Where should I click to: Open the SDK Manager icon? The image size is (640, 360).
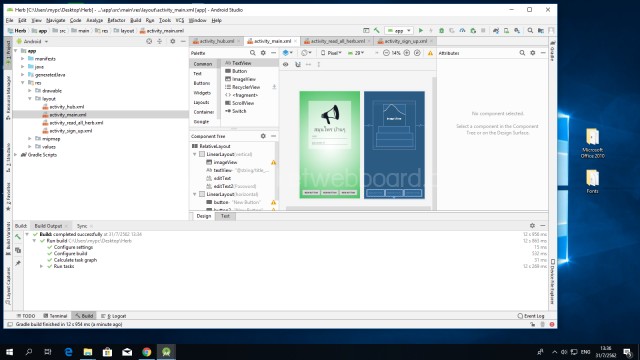tap(517, 31)
